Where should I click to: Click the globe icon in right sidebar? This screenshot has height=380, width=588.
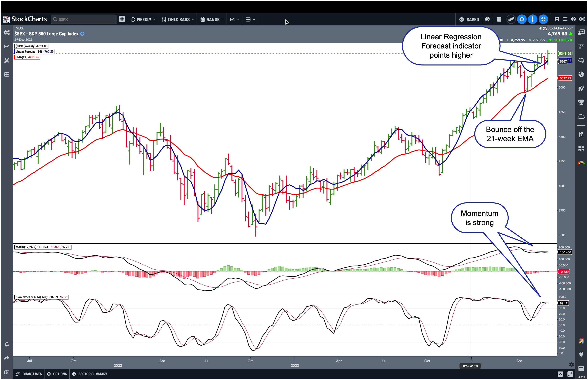[x=581, y=74]
